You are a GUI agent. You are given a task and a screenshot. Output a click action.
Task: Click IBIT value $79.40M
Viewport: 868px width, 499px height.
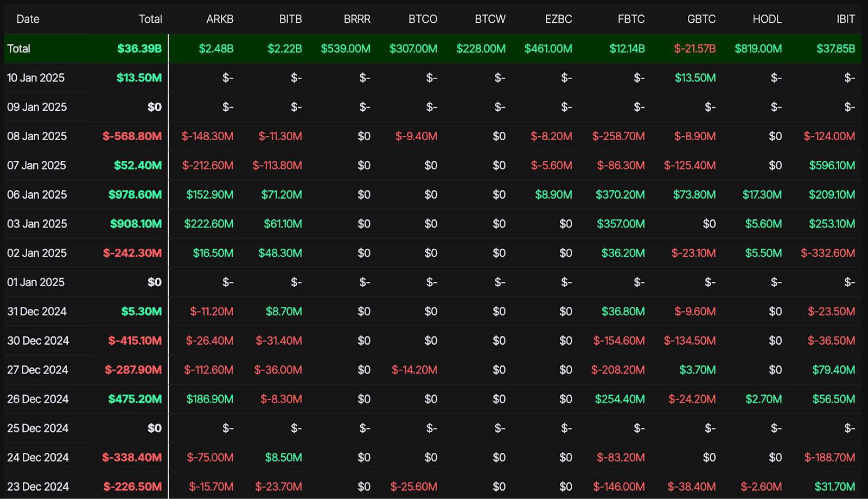tap(833, 370)
